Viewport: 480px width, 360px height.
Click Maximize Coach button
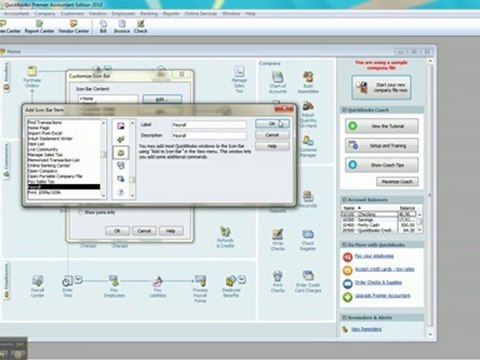point(397,182)
